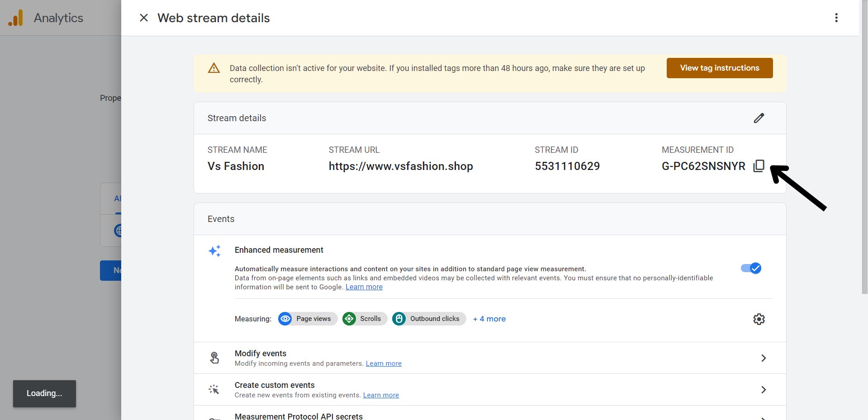This screenshot has width=868, height=420.
Task: Edit stream details with pencil icon
Action: [x=759, y=118]
